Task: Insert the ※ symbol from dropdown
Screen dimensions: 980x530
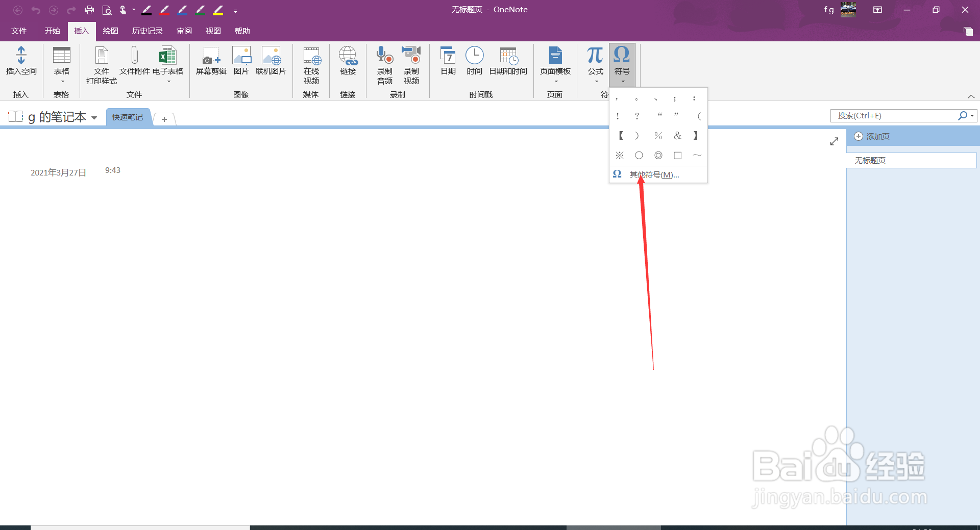Action: pyautogui.click(x=619, y=155)
